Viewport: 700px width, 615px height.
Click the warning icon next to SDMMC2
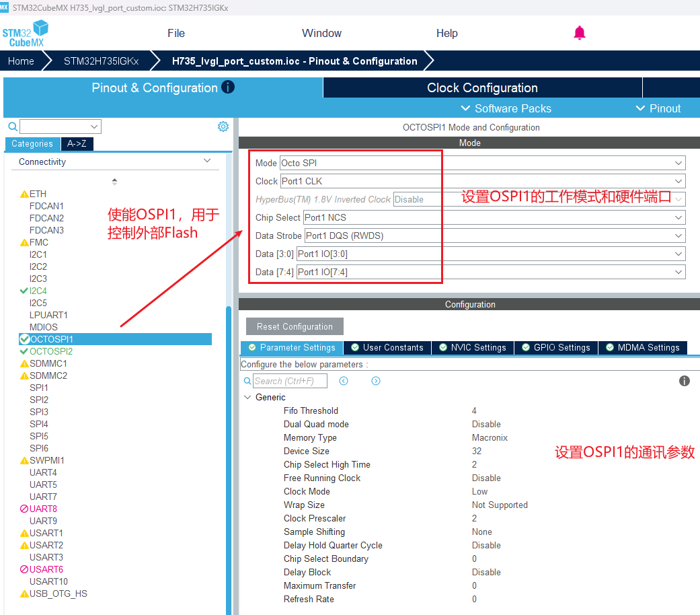[x=24, y=375]
